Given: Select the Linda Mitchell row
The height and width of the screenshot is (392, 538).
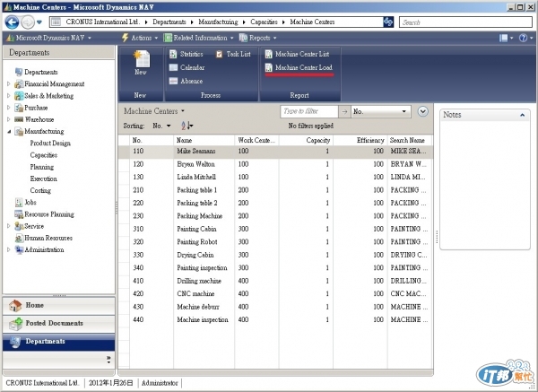Looking at the screenshot, I should [275, 177].
